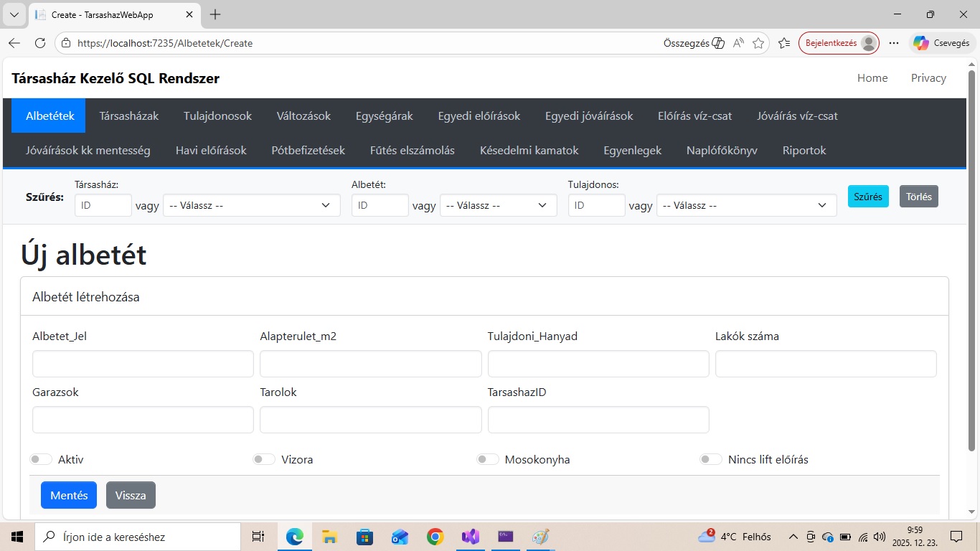Screen dimensions: 980x551
Task: Open the Albetét filter dropdown
Action: coord(498,205)
